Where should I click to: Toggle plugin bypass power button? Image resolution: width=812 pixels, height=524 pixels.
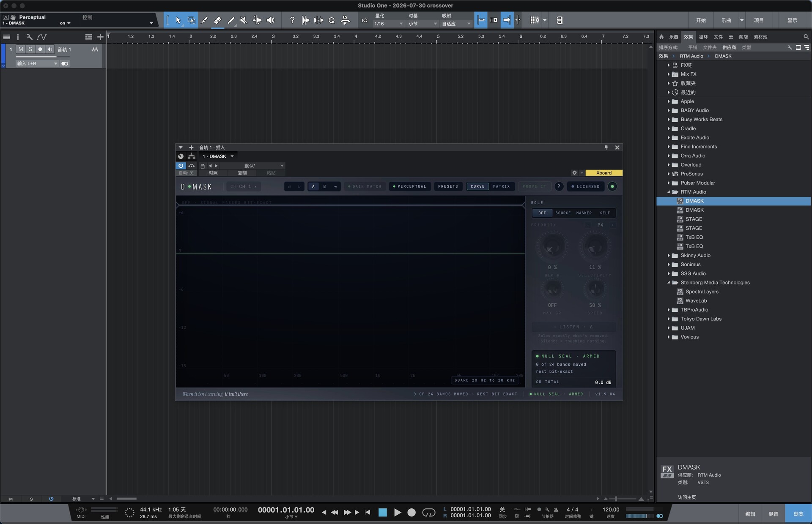click(x=181, y=166)
